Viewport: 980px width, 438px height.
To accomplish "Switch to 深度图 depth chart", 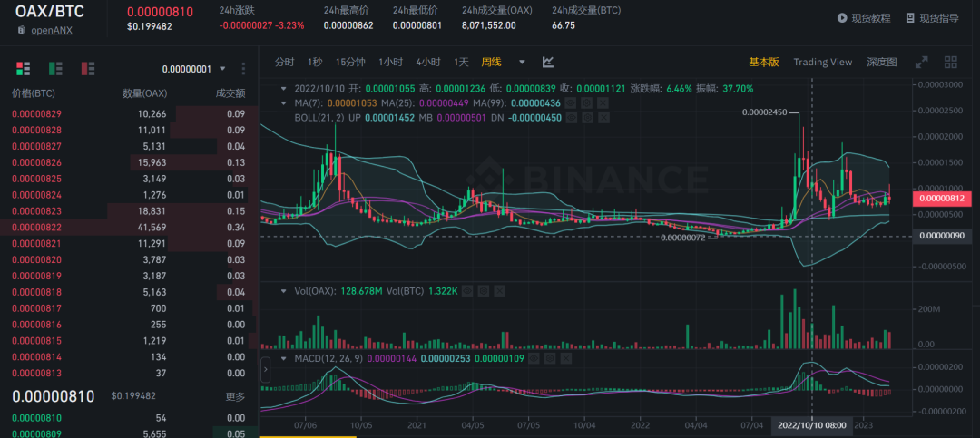I will 882,62.
